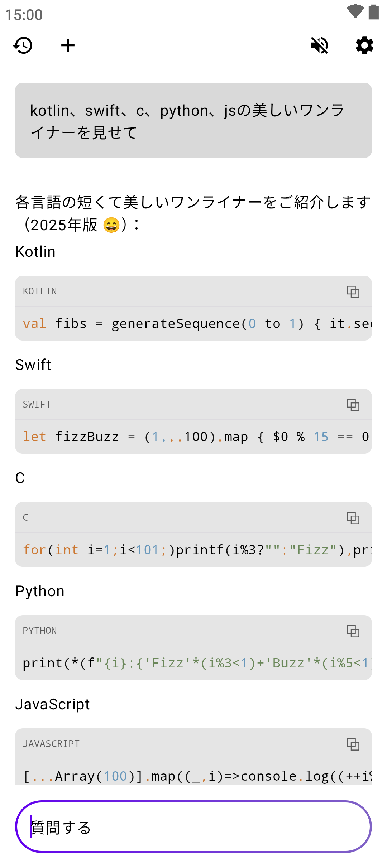Tap the Python print code line
Image resolution: width=387 pixels, height=868 pixels.
point(193,663)
